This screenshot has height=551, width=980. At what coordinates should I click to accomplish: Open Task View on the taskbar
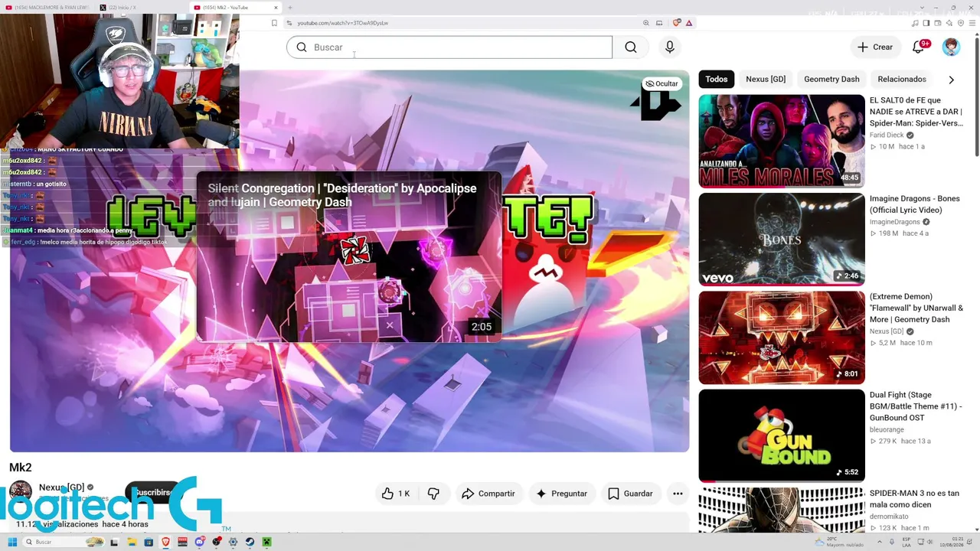(x=115, y=542)
